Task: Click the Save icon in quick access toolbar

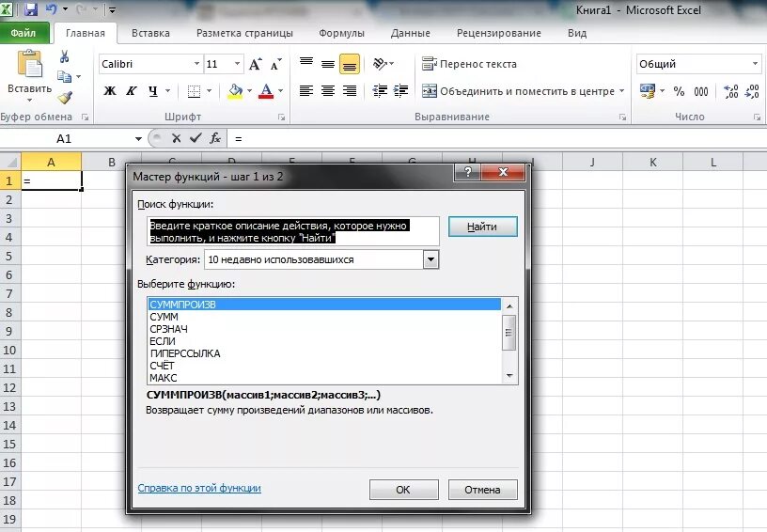Action: (x=31, y=9)
